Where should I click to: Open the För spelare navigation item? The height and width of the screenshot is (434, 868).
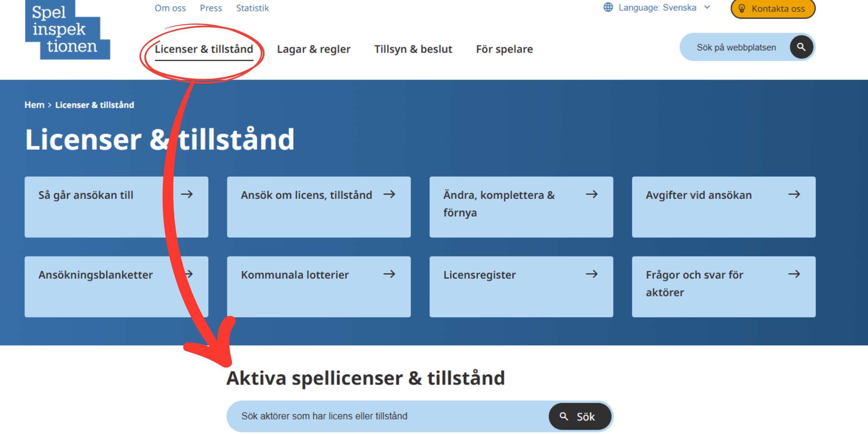click(x=504, y=49)
